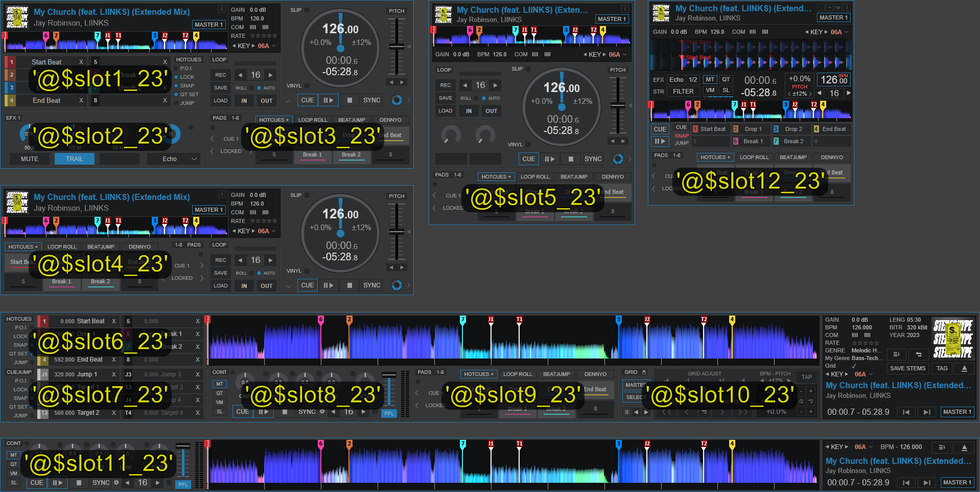Toggle the lock icon next to GRID
The width and height of the screenshot is (980, 492).
[644, 372]
